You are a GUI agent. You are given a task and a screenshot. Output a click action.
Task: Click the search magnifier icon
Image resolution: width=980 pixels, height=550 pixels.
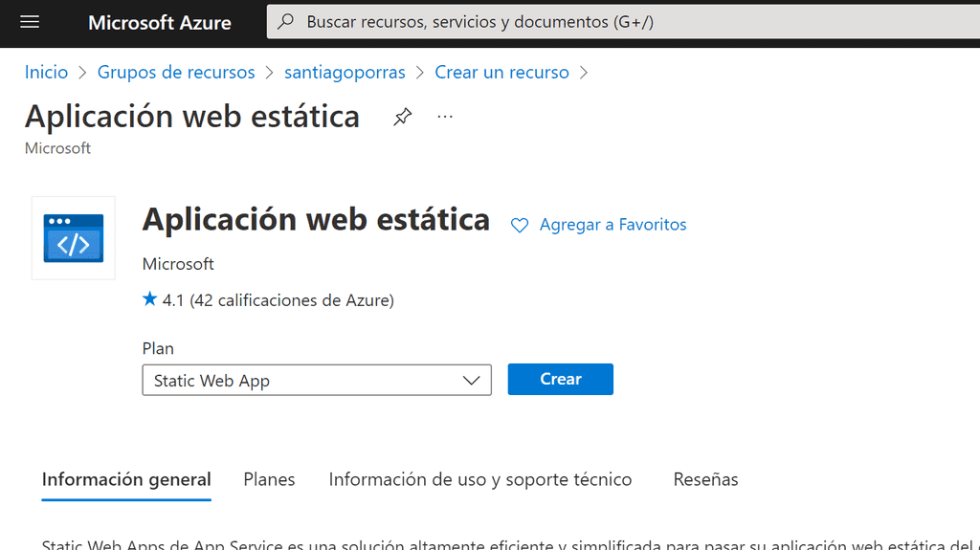(x=285, y=22)
